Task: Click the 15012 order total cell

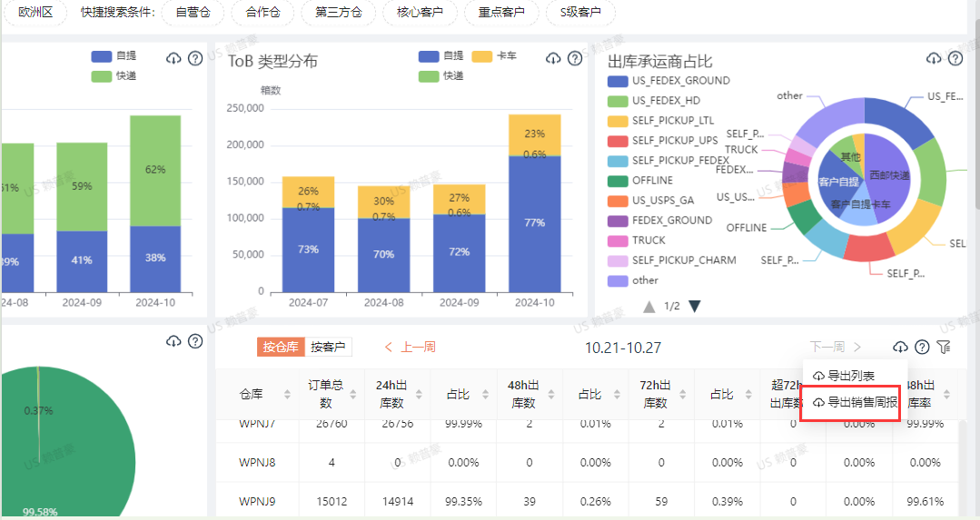Action: [x=332, y=501]
